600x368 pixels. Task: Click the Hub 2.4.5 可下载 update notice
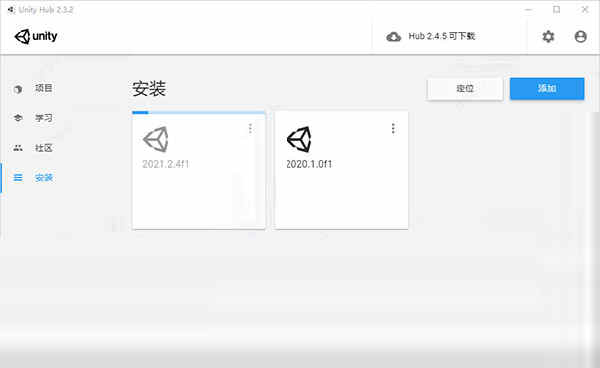(x=442, y=36)
